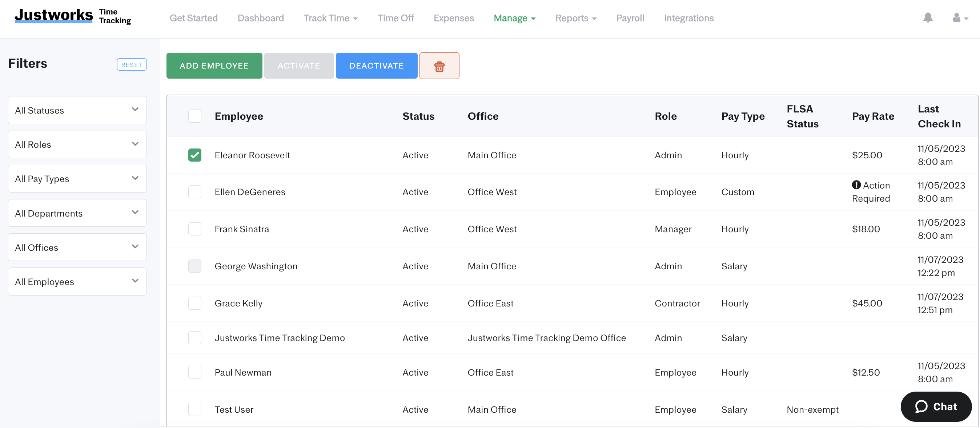Expand the All Offices filter
980x428 pixels.
tap(77, 247)
